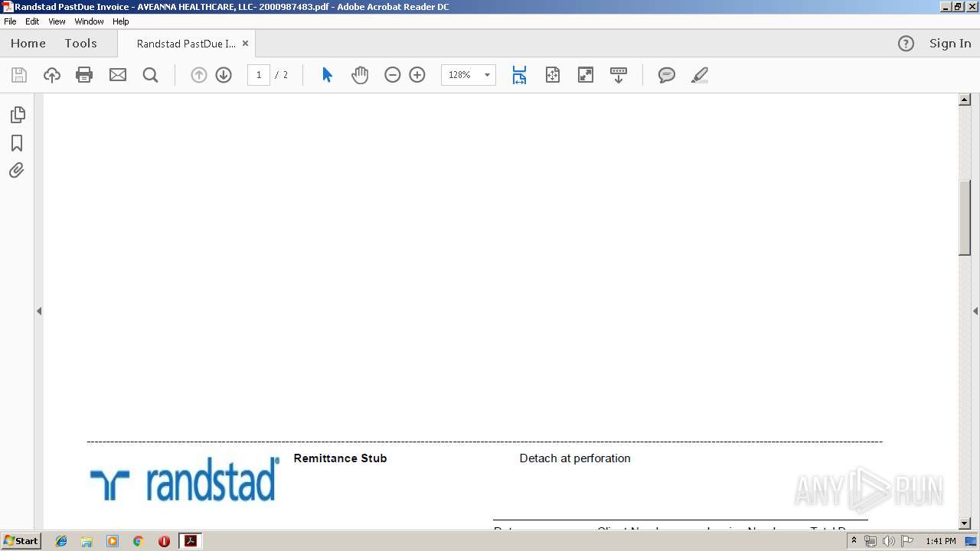This screenshot has width=980, height=551.
Task: Expand right tools pane arrow
Action: [x=975, y=311]
